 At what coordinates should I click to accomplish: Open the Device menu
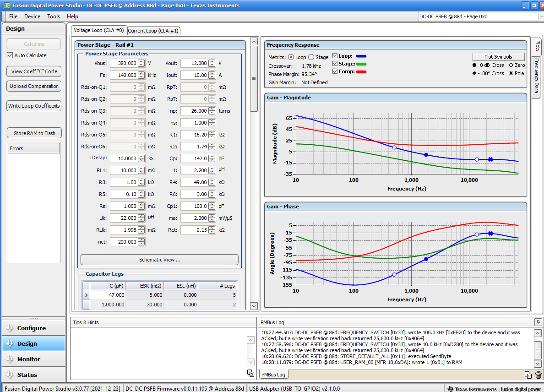tap(32, 16)
